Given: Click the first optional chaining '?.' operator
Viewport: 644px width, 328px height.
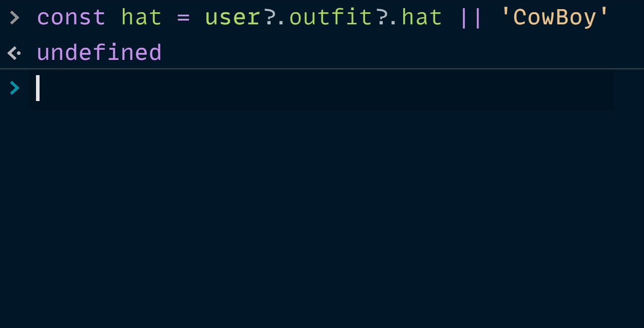Looking at the screenshot, I should tap(274, 18).
